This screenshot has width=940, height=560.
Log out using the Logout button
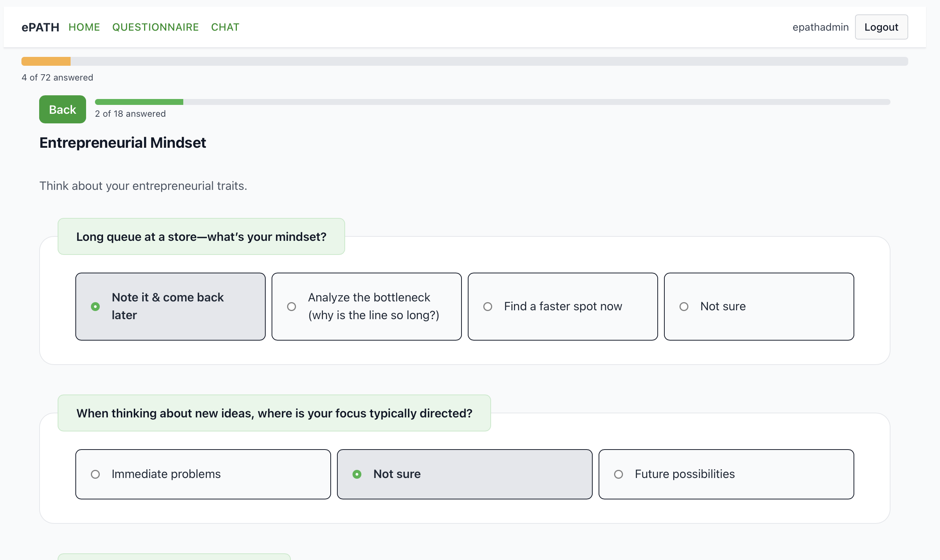pos(881,27)
